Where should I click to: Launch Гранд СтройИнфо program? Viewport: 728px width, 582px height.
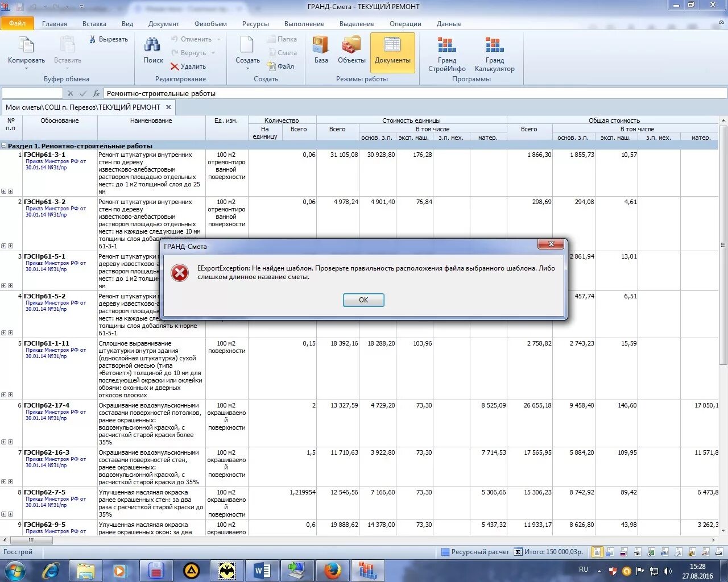pos(447,54)
